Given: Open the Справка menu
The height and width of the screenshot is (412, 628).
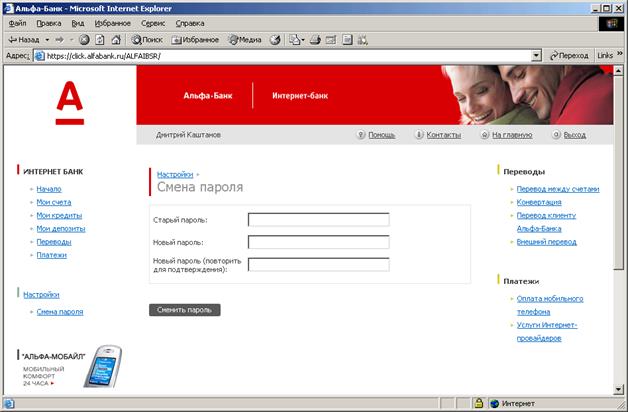Looking at the screenshot, I should click(190, 23).
